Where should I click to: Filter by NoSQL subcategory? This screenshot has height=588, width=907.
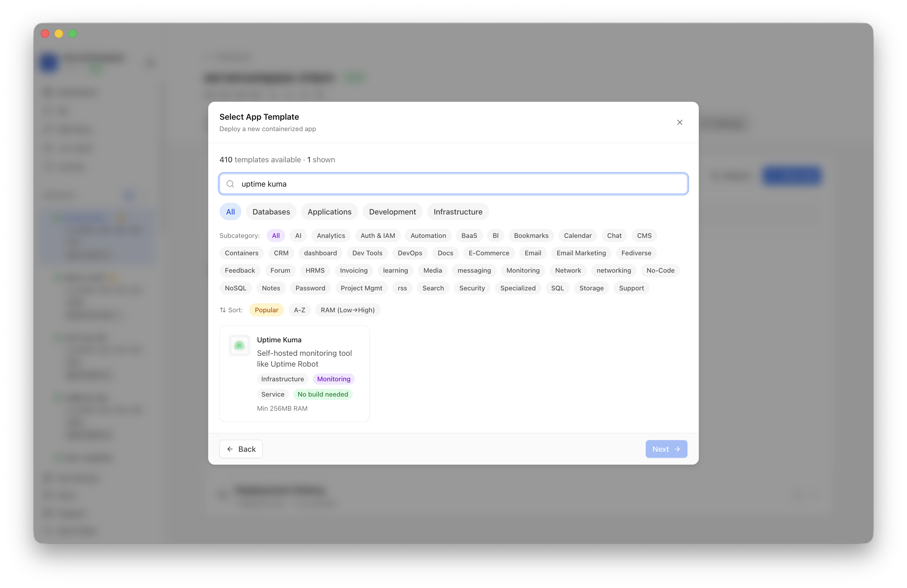point(235,288)
